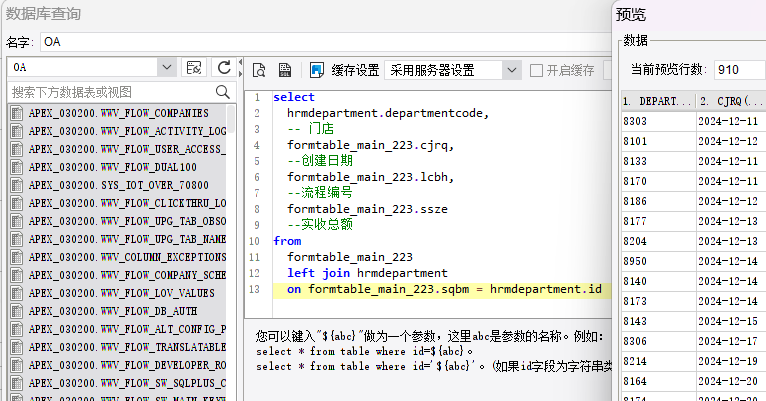Screen dimensions: 766x401
Task: Enable the 开启缓存 checkbox
Action: click(x=537, y=70)
